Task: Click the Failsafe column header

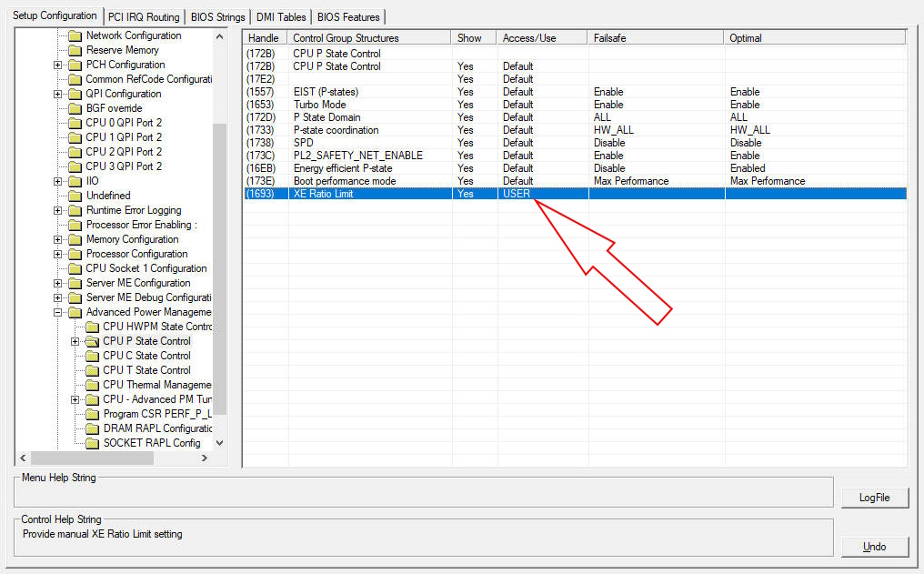Action: coord(609,38)
